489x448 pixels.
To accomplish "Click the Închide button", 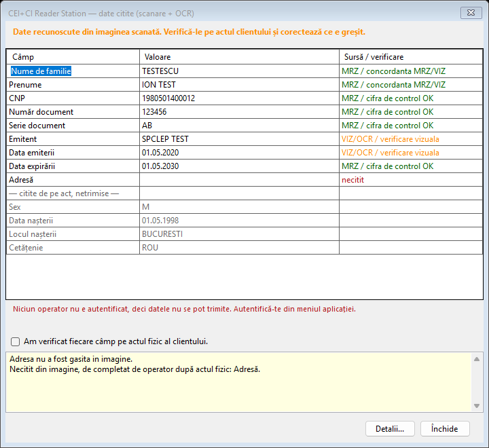I will click(445, 429).
